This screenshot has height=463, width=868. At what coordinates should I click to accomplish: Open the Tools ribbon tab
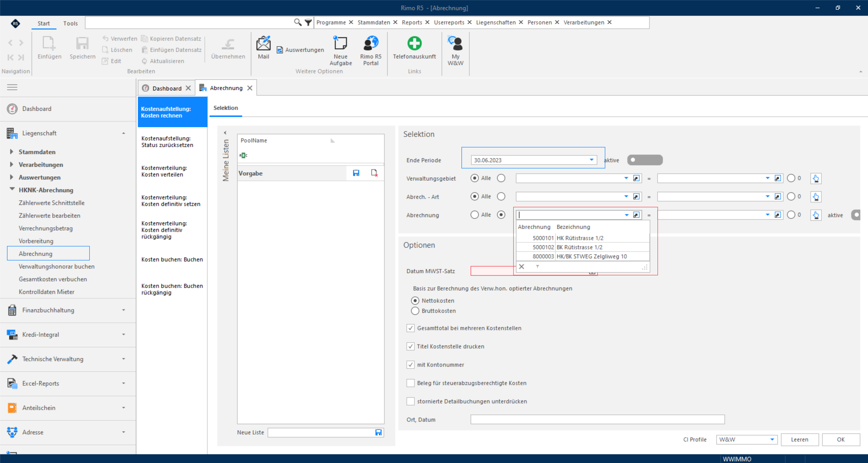pyautogui.click(x=70, y=23)
